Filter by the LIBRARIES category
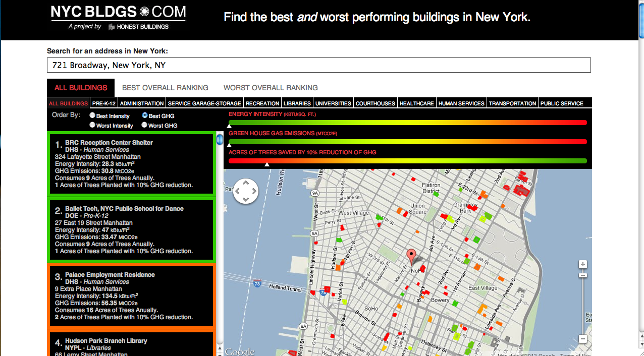The height and width of the screenshot is (356, 644). 297,103
